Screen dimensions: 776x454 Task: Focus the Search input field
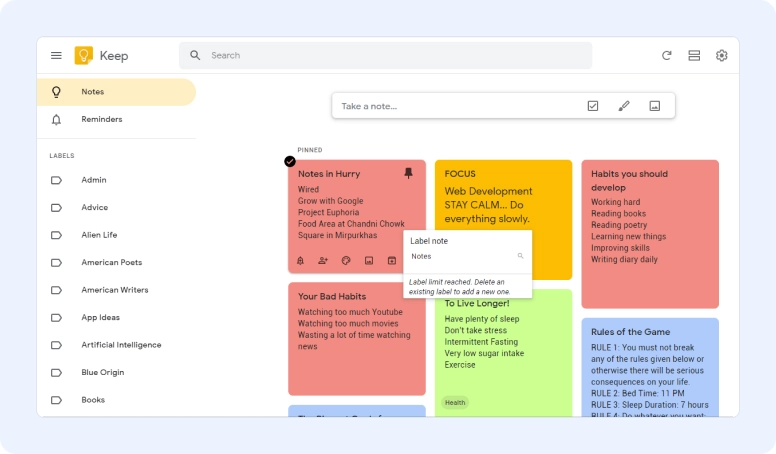386,55
